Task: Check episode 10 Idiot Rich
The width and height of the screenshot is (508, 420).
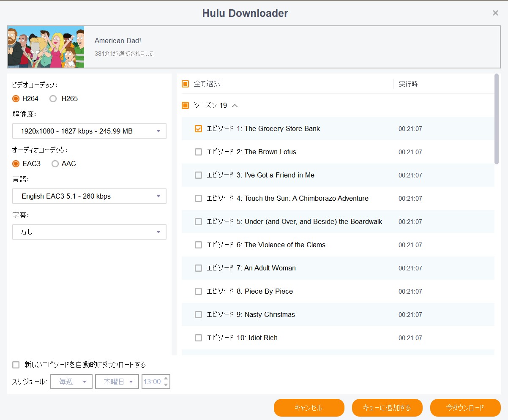Action: [198, 338]
